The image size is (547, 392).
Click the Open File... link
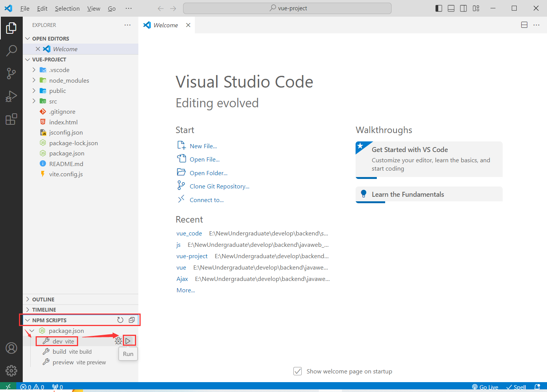point(205,159)
